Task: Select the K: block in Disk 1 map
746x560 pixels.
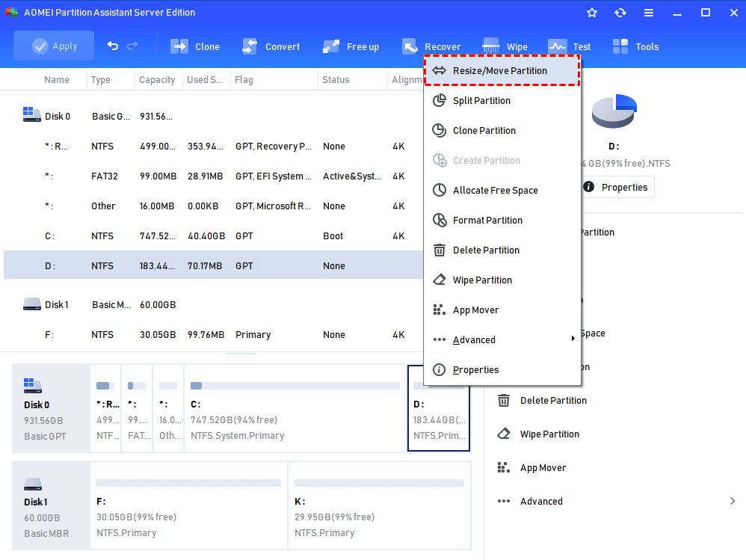Action: click(379, 505)
